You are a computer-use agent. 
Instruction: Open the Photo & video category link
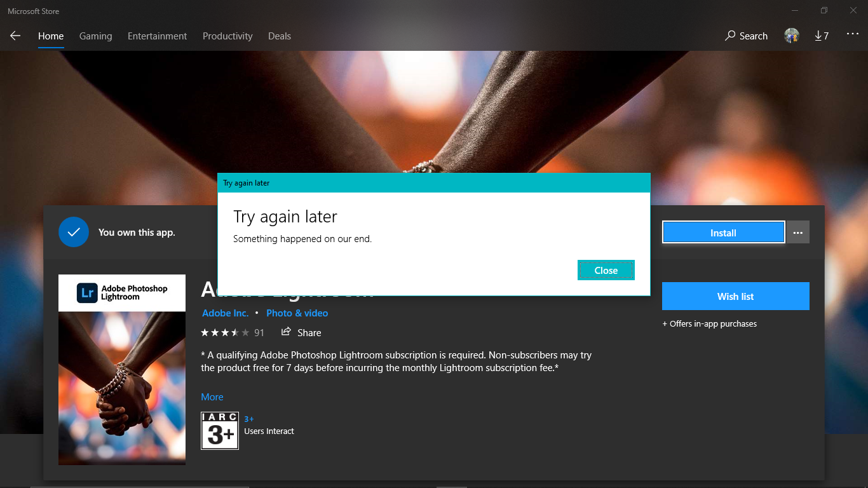tap(297, 313)
